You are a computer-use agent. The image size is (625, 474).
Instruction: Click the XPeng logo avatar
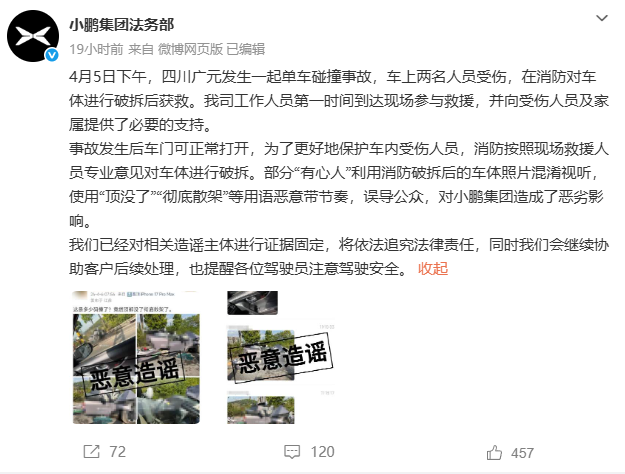point(33,36)
